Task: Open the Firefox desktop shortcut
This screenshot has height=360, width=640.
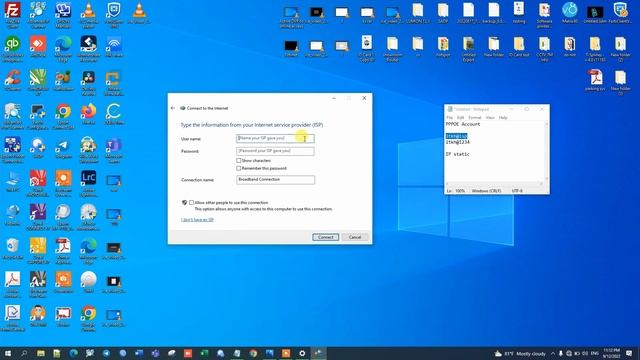Action: 89,114
